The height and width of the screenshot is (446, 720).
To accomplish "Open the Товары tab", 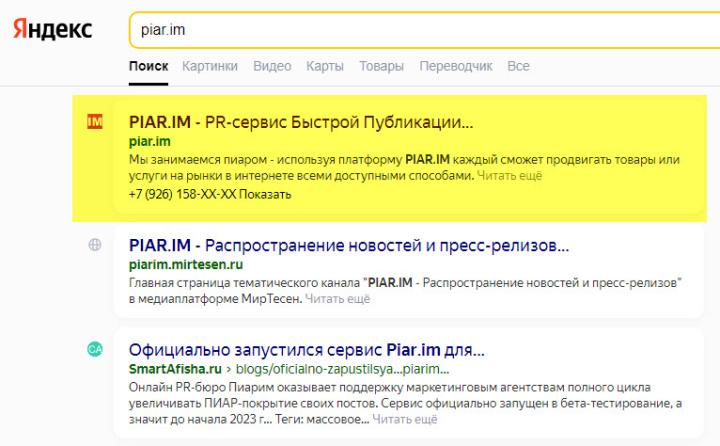I will (382, 66).
